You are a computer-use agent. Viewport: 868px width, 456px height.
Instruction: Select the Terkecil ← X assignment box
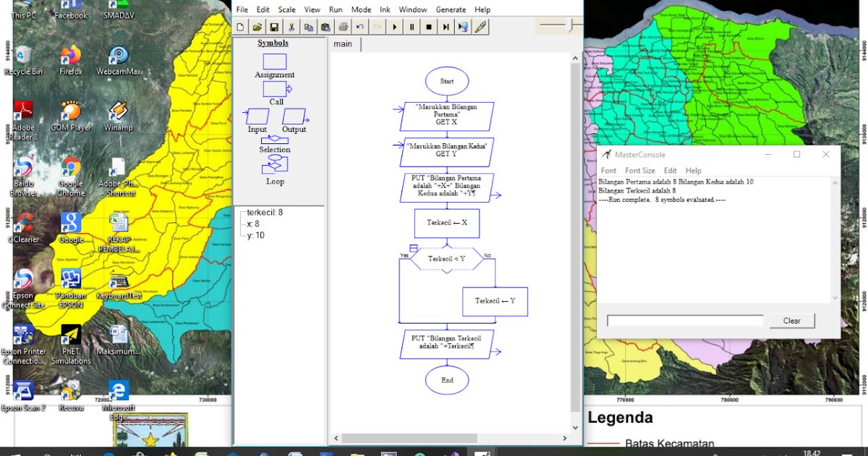pos(447,223)
